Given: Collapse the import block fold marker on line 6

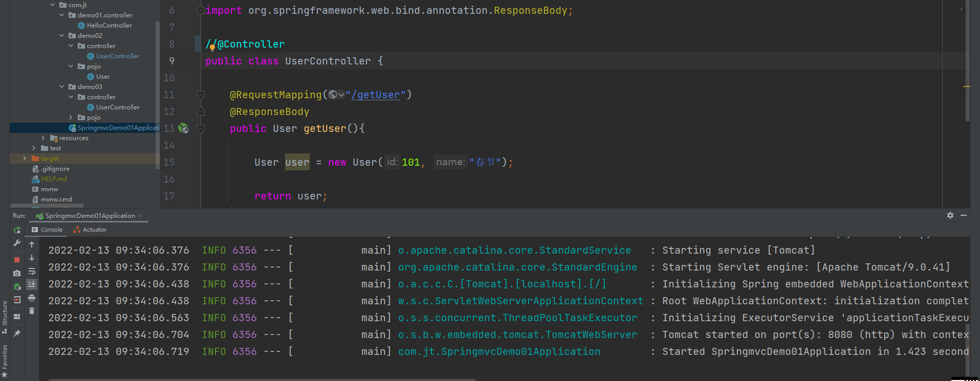Looking at the screenshot, I should tap(201, 10).
